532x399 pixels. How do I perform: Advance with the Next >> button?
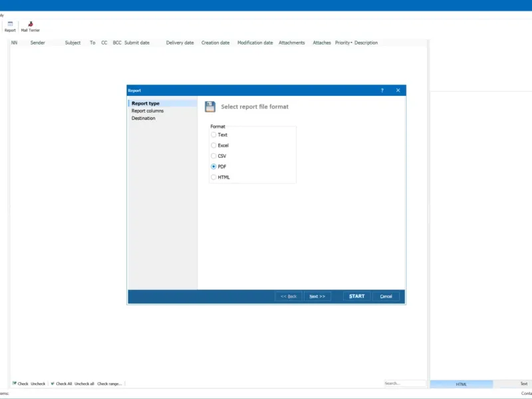pos(317,296)
